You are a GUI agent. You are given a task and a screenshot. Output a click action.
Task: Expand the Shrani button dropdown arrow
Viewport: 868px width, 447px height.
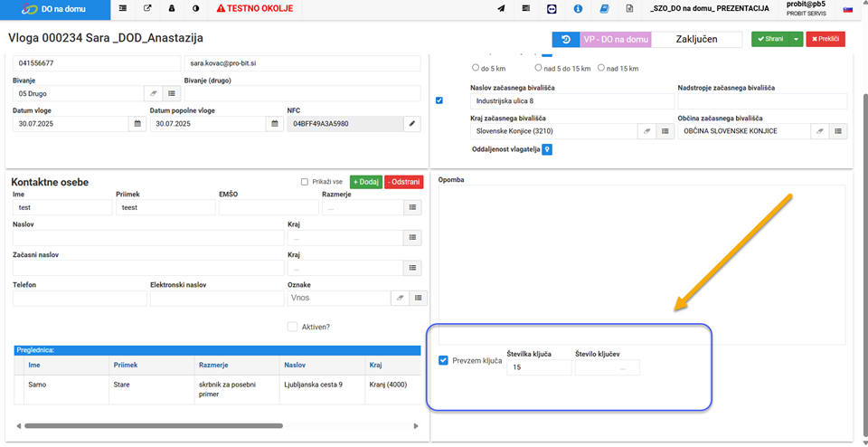pyautogui.click(x=795, y=40)
